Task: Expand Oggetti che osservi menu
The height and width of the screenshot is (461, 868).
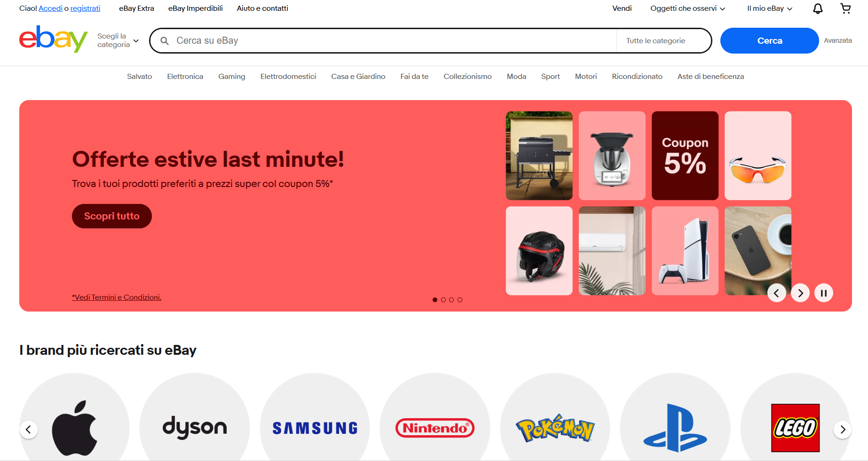Action: point(687,8)
